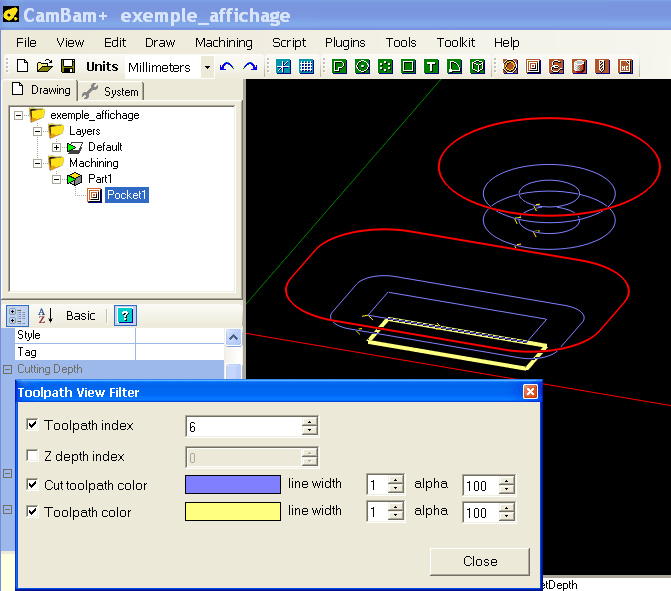This screenshot has width=671, height=591.
Task: Increase the cut toolpath alpha value
Action: (507, 481)
